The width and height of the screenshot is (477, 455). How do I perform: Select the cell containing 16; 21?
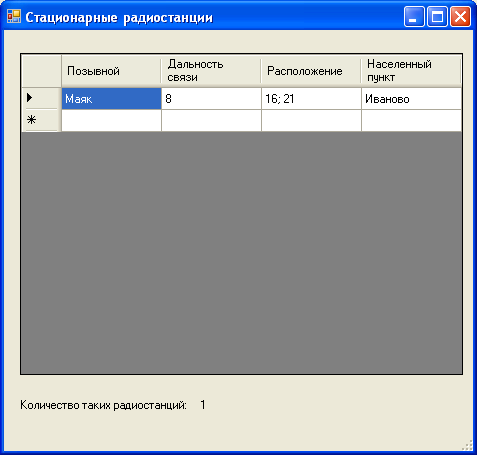point(311,99)
